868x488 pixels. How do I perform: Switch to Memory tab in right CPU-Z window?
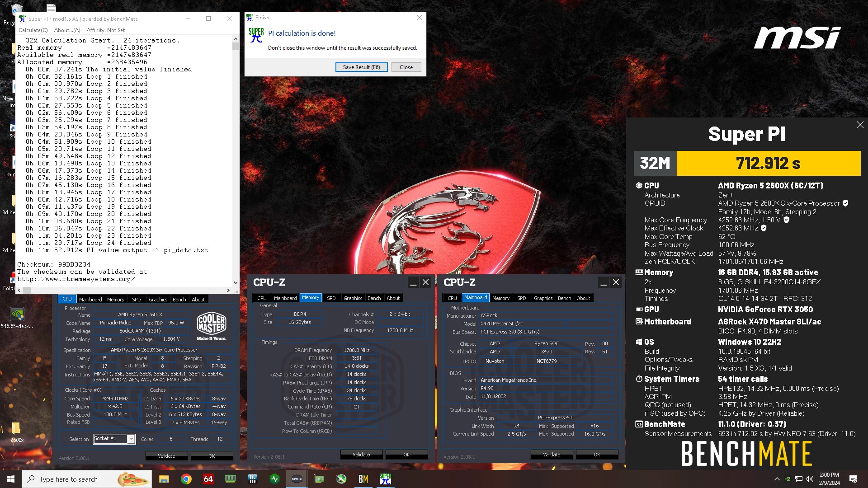501,298
